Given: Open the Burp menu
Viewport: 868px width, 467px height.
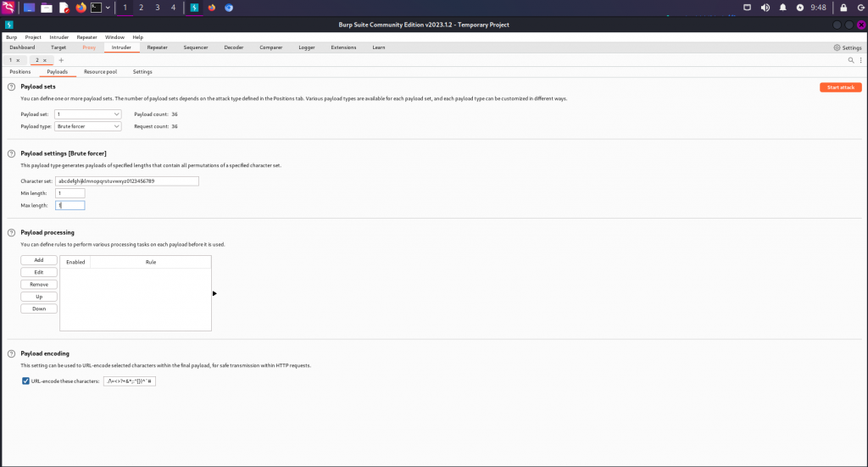Looking at the screenshot, I should (x=12, y=37).
